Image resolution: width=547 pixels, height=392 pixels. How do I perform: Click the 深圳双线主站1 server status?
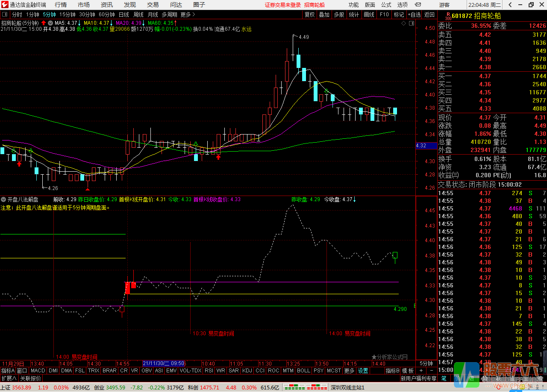(347, 387)
